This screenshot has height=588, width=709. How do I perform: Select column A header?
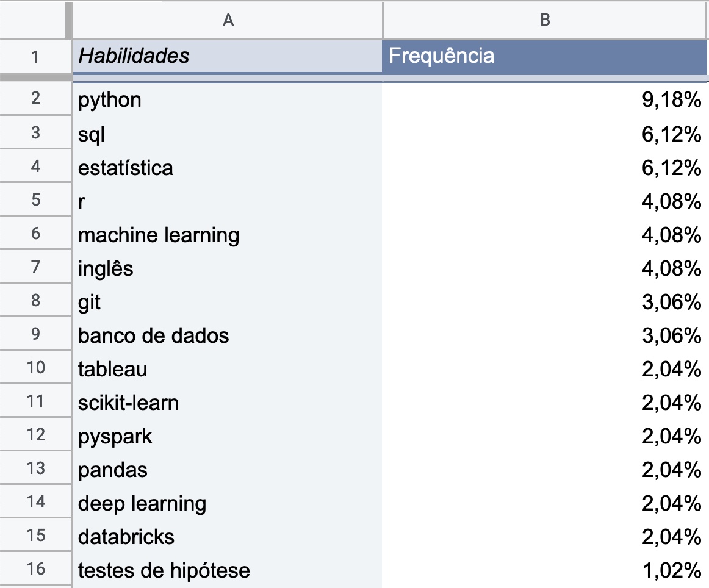(228, 20)
